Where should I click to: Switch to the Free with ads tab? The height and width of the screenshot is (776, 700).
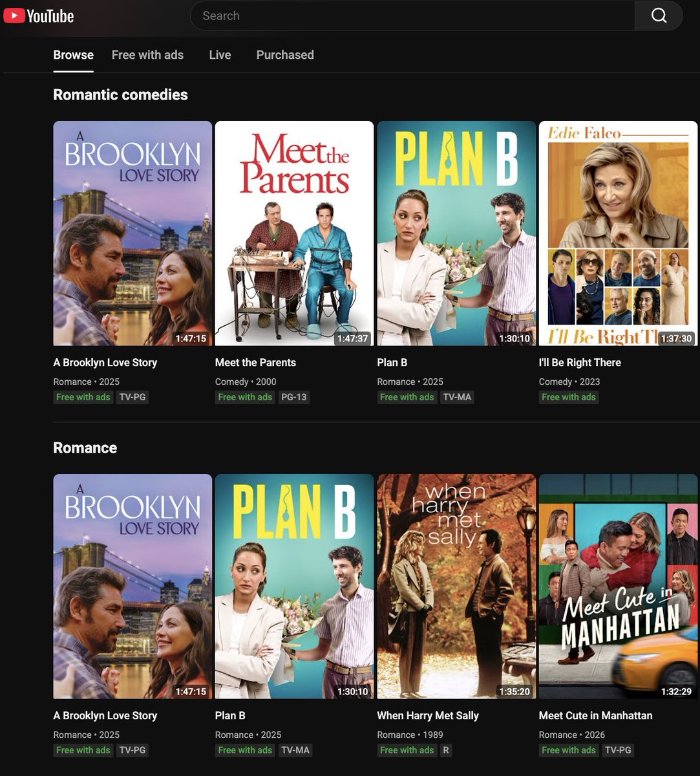tap(147, 55)
